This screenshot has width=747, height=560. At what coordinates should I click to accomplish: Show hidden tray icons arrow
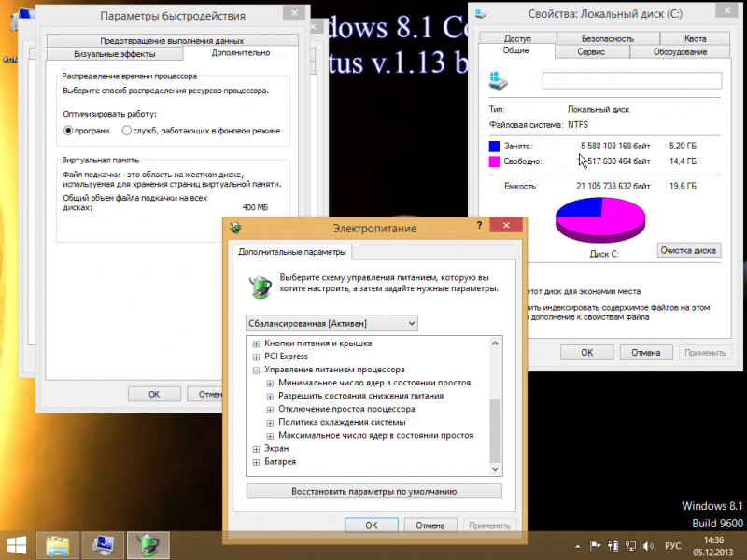[577, 546]
